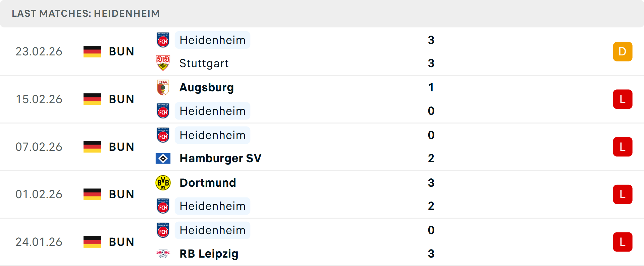The image size is (644, 266).
Task: Click the German flag next to 23.02.26
Action: point(92,51)
